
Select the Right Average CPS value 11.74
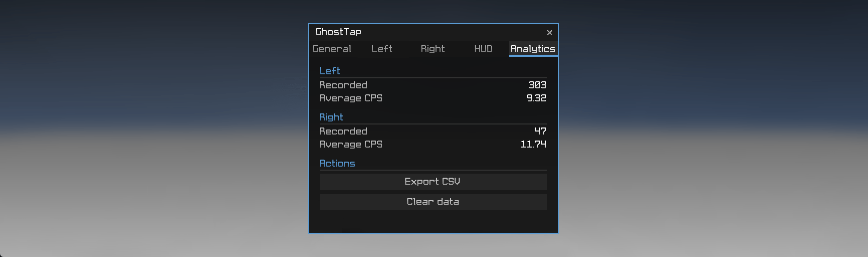(534, 144)
